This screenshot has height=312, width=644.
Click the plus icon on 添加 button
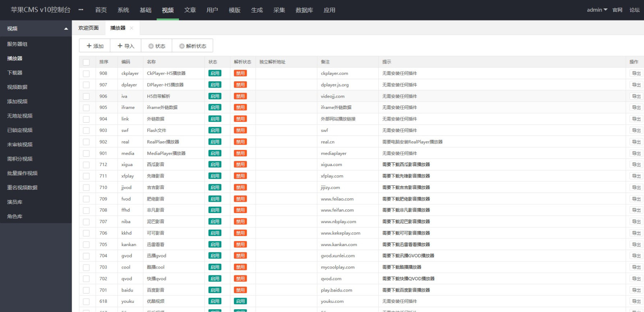coord(89,46)
